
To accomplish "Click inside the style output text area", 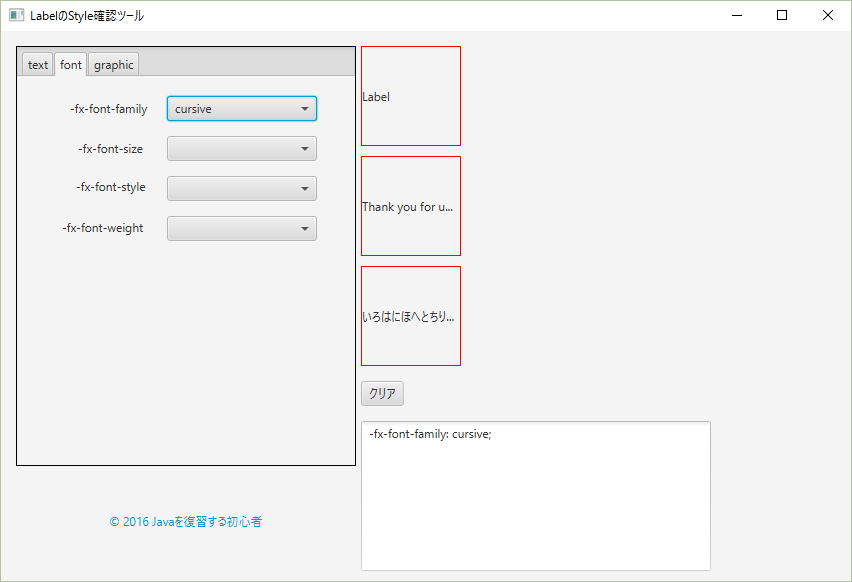I will point(535,495).
